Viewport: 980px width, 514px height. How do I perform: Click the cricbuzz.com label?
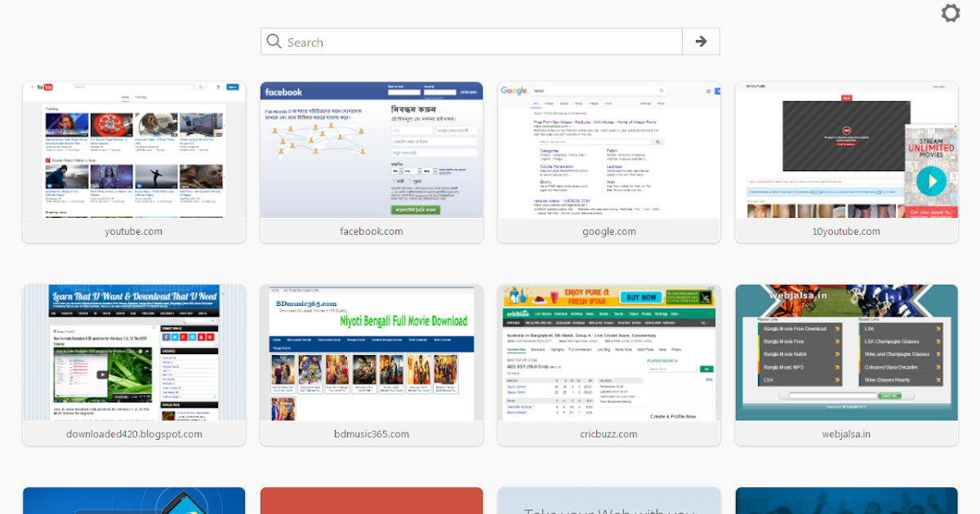point(609,434)
